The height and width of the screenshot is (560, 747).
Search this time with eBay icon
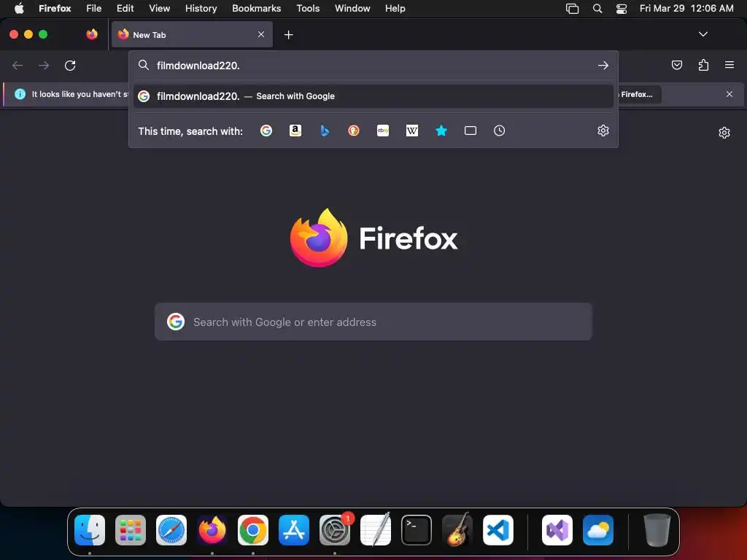pyautogui.click(x=383, y=131)
